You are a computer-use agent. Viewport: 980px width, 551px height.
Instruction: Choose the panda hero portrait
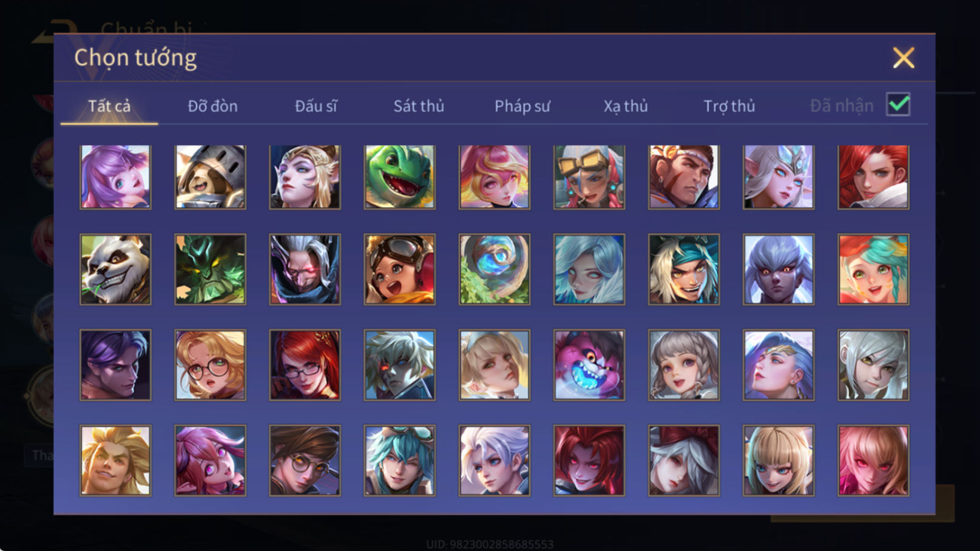point(115,269)
